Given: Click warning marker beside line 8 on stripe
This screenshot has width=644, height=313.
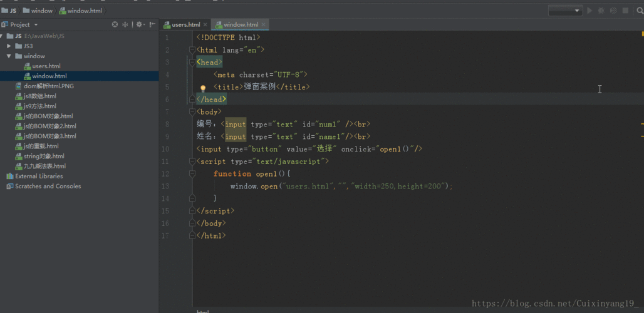Looking at the screenshot, I should 642,123.
